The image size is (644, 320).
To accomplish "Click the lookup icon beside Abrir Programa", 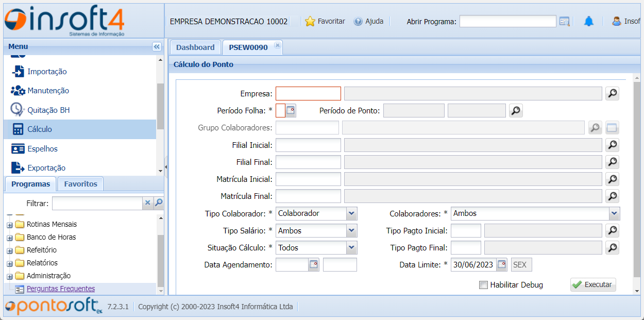I will coord(565,21).
